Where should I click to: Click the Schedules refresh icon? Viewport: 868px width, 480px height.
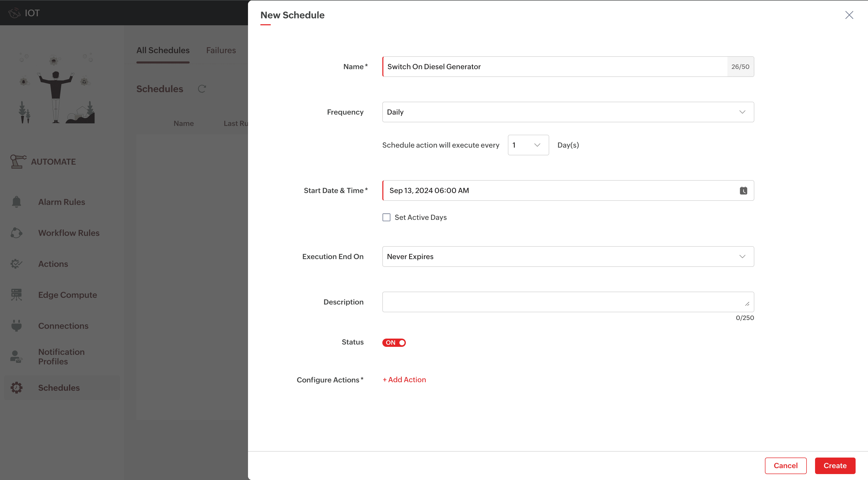[x=202, y=89]
